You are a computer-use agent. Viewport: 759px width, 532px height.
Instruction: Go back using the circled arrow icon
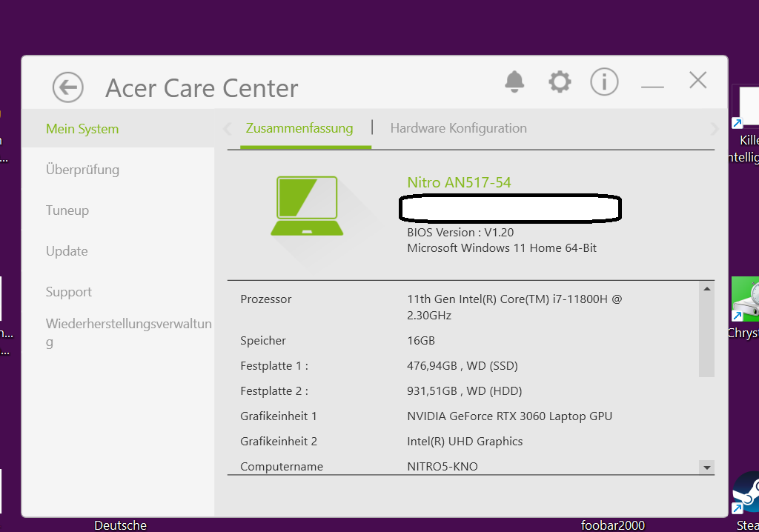click(67, 87)
